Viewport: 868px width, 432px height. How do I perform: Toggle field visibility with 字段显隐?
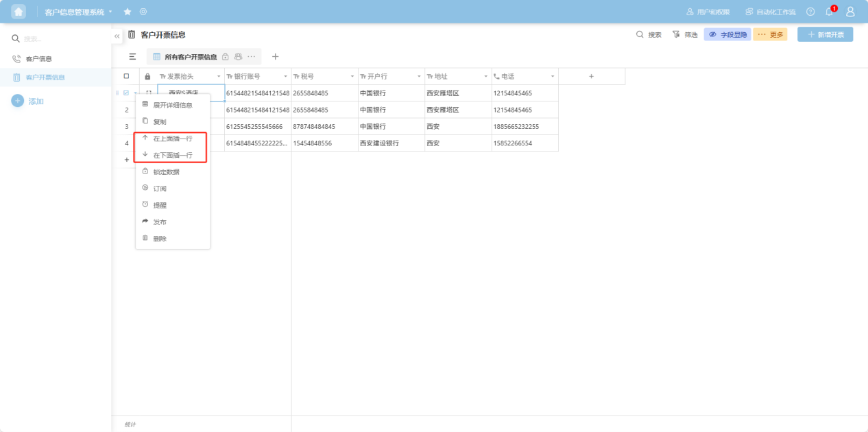727,34
